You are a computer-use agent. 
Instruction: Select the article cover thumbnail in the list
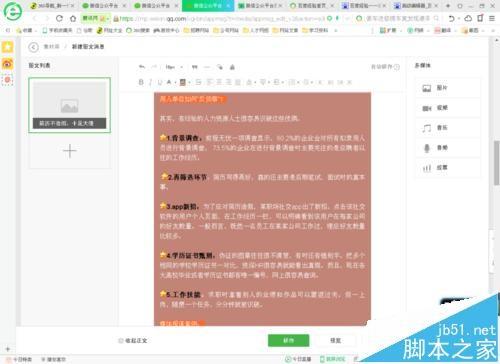tap(70, 105)
